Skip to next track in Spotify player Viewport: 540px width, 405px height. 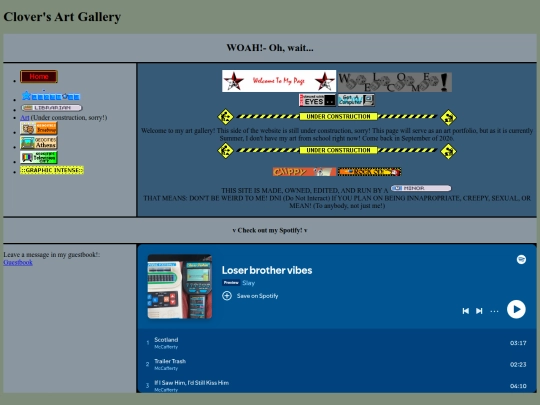tap(479, 311)
